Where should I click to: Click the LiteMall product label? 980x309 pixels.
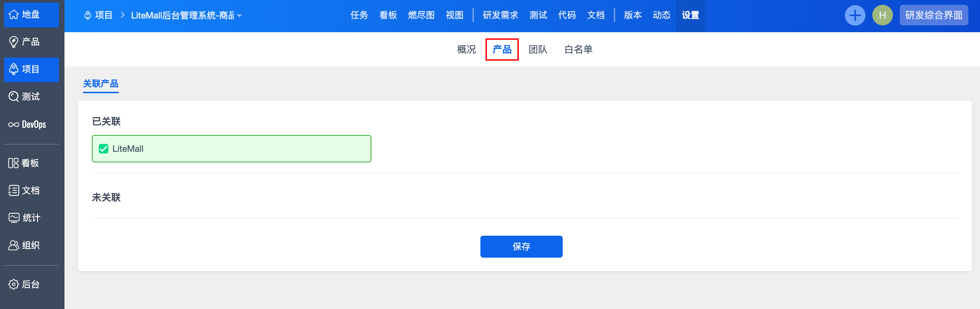[x=128, y=149]
